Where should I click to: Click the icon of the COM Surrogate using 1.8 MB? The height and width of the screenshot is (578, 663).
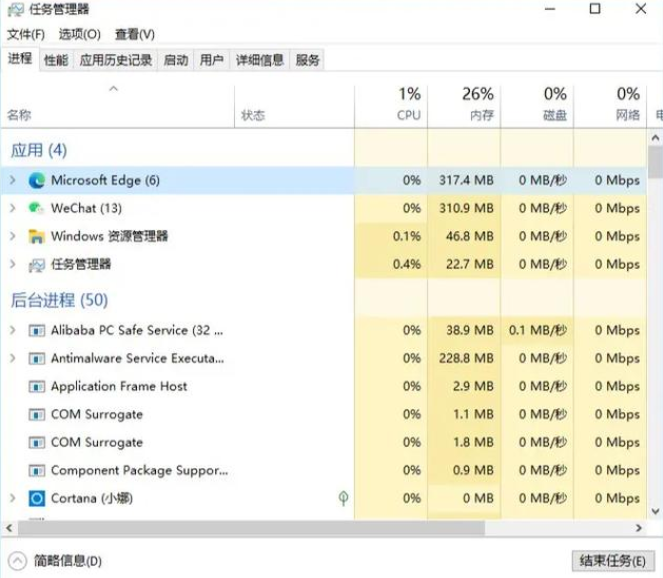click(36, 443)
